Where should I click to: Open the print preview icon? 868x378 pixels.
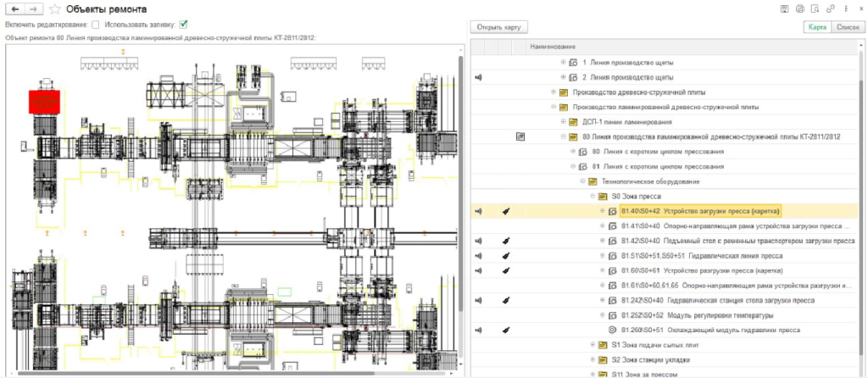tap(815, 8)
